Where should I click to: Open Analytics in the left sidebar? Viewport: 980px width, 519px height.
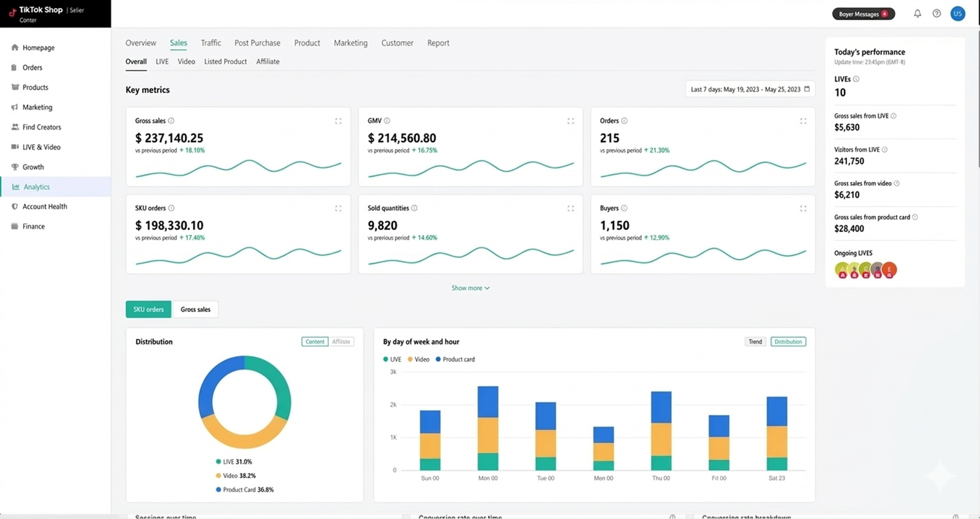coord(37,187)
